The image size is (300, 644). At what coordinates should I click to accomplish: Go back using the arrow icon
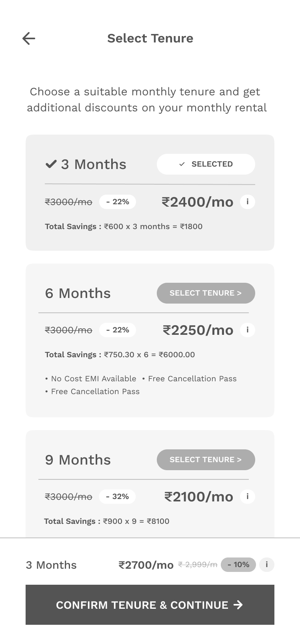click(29, 38)
